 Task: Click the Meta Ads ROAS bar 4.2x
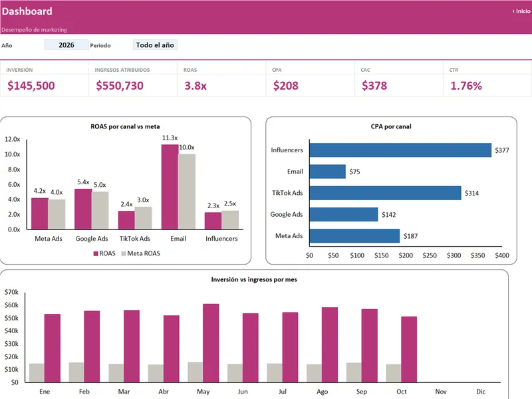point(40,213)
